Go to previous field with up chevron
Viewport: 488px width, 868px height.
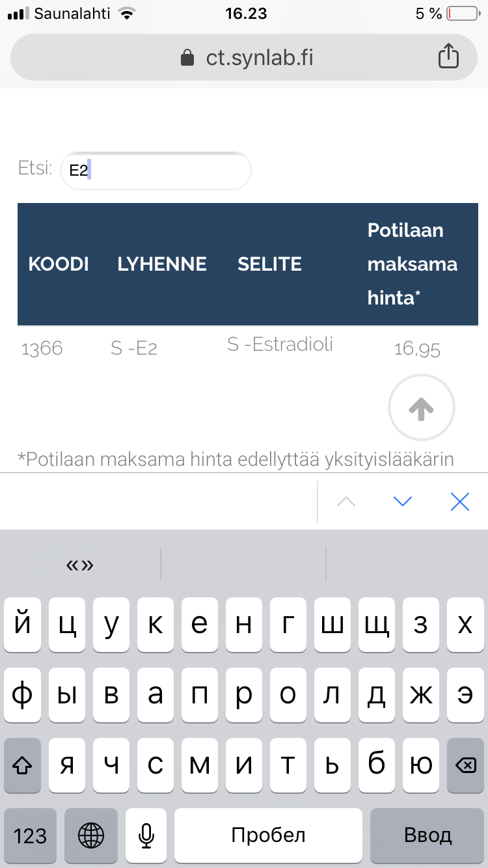point(346,501)
